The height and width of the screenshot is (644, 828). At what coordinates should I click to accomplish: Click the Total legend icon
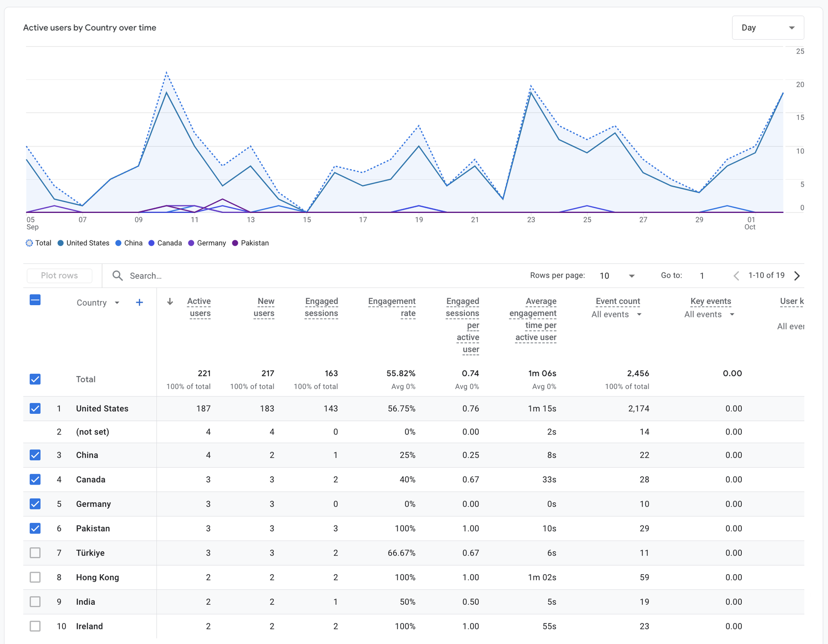pyautogui.click(x=29, y=243)
